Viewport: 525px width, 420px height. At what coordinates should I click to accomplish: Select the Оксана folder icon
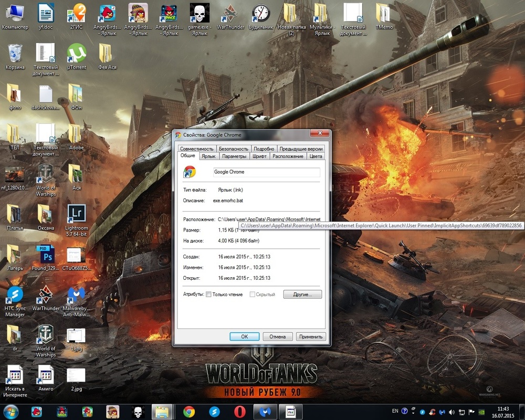click(46, 217)
